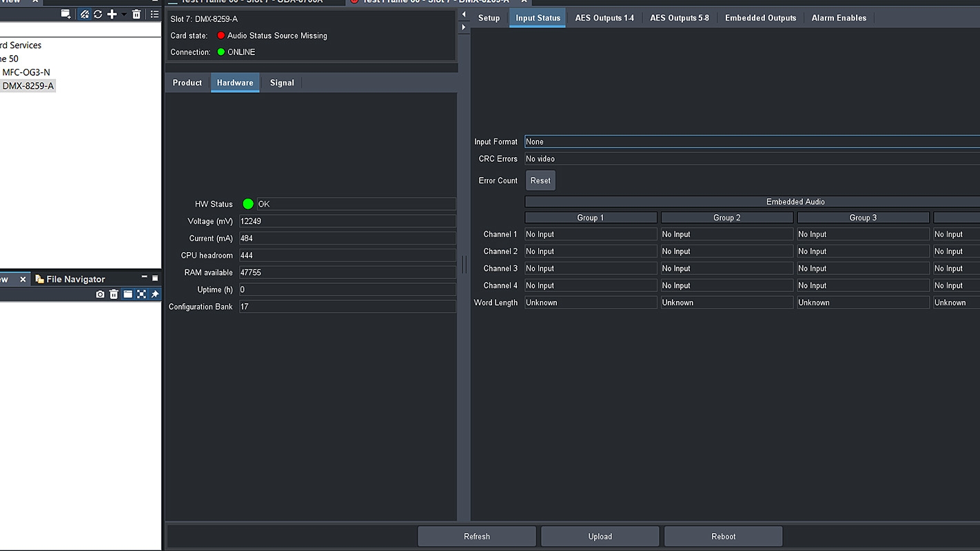Click the list view icon in tree toolbar
This screenshot has width=980, height=551.
click(x=154, y=14)
